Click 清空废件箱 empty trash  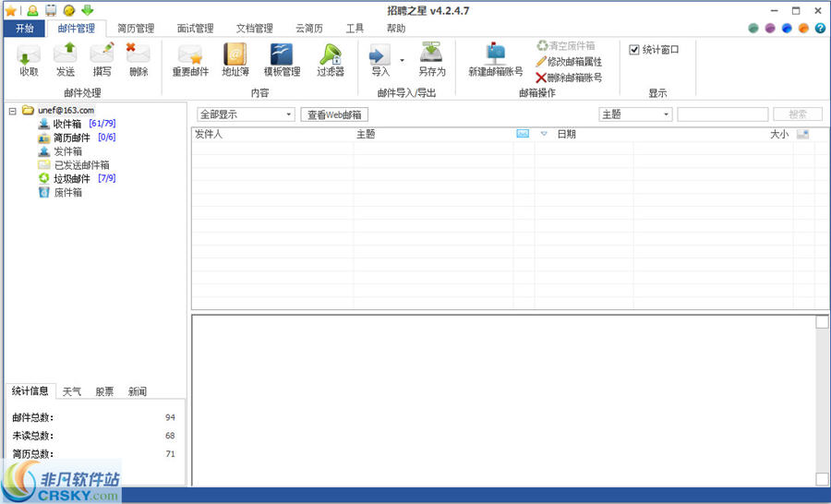tap(566, 46)
